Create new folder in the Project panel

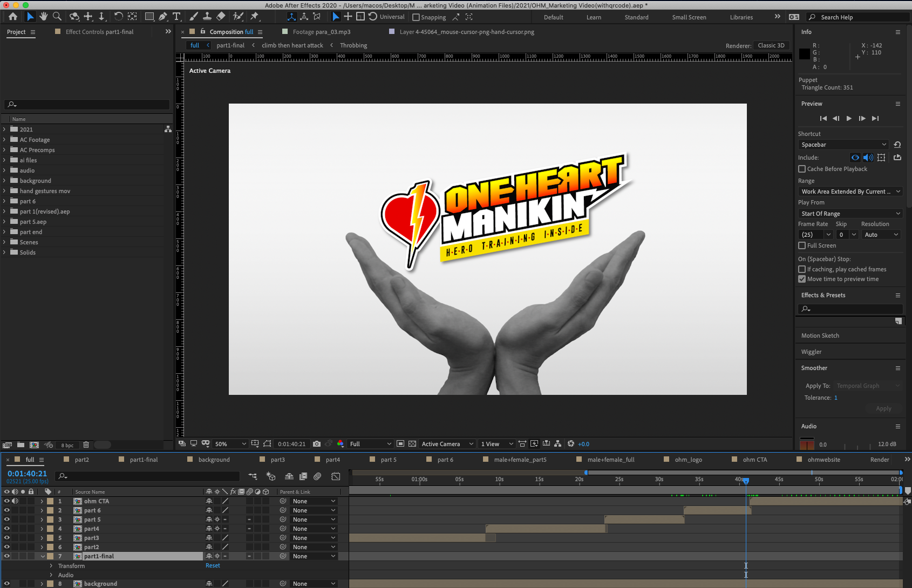(x=21, y=445)
